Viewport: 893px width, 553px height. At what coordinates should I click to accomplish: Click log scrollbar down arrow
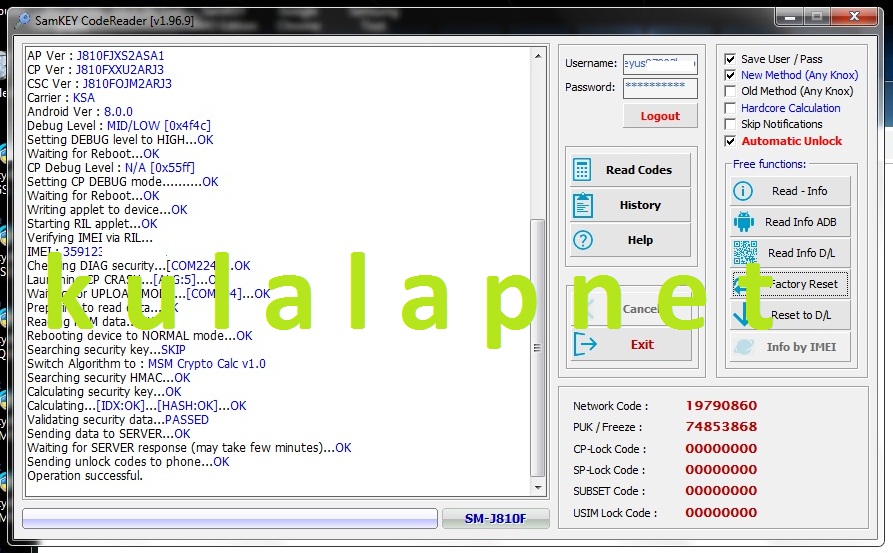coord(538,488)
